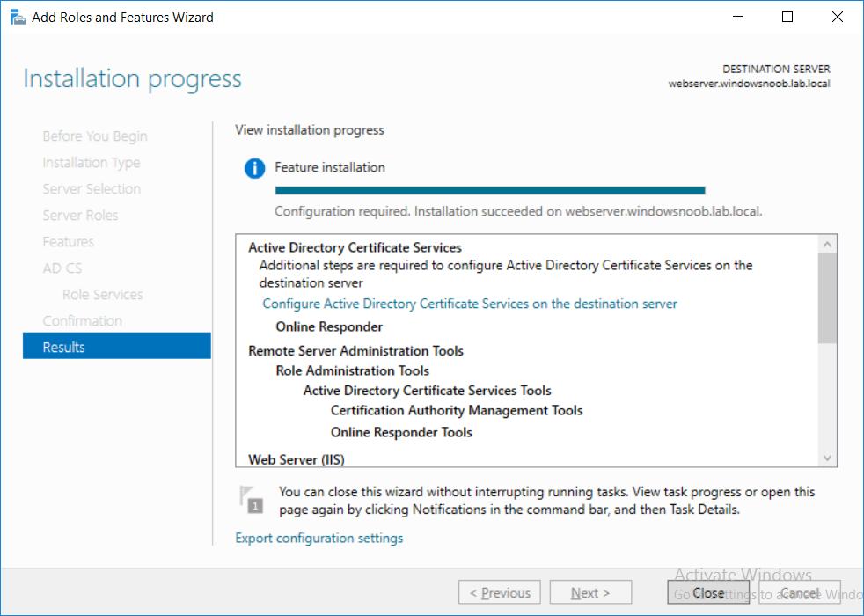This screenshot has width=864, height=616.
Task: Click Active Directory Certificate Services Tools entry
Action: [x=427, y=391]
